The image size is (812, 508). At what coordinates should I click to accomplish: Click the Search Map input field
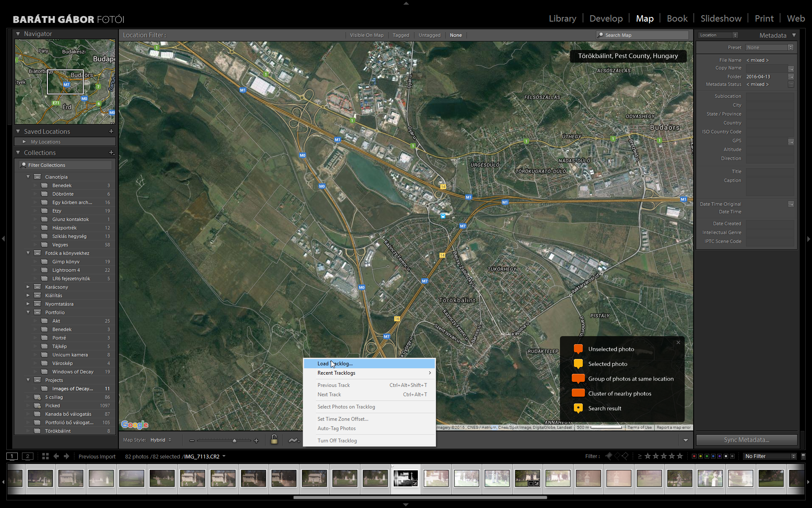[642, 35]
